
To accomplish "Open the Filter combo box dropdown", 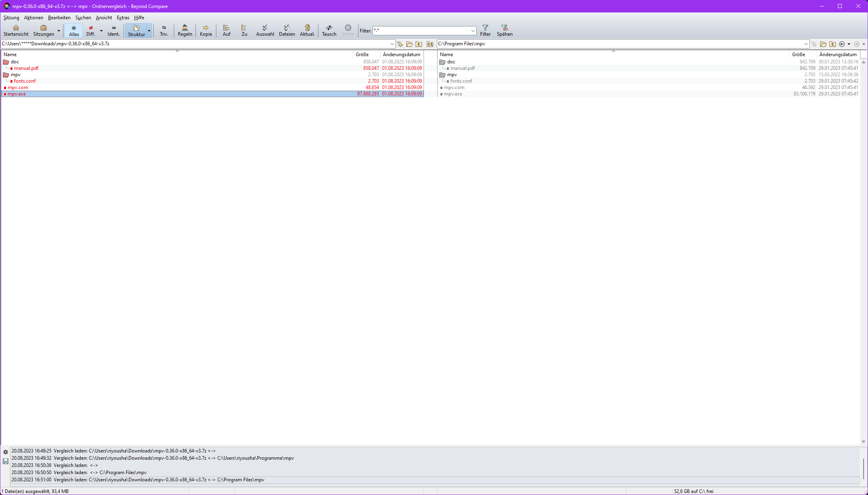I will tap(473, 31).
